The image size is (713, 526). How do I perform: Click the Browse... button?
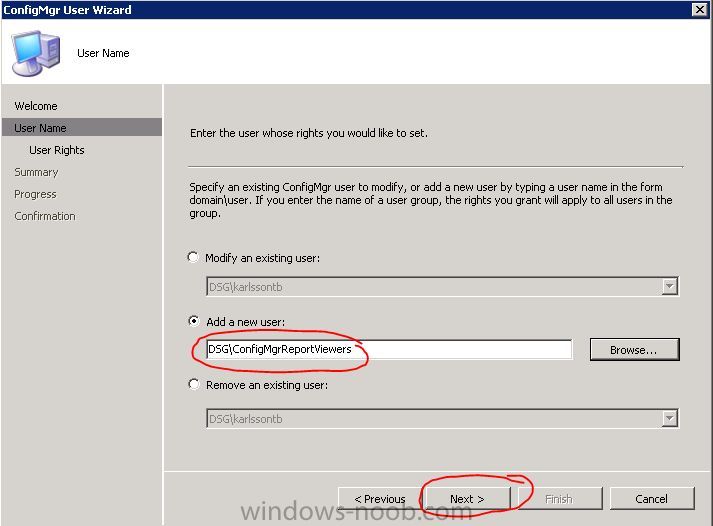click(x=634, y=350)
